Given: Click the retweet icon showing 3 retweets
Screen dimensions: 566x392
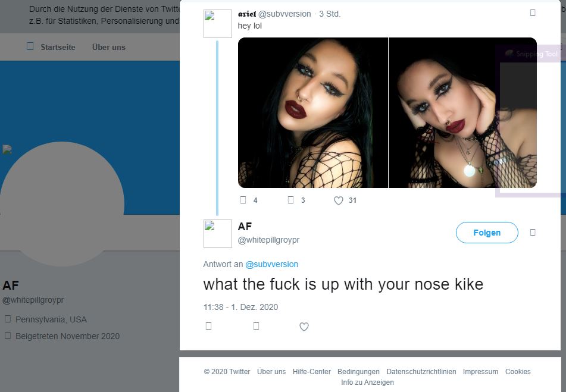Looking at the screenshot, I should [290, 200].
